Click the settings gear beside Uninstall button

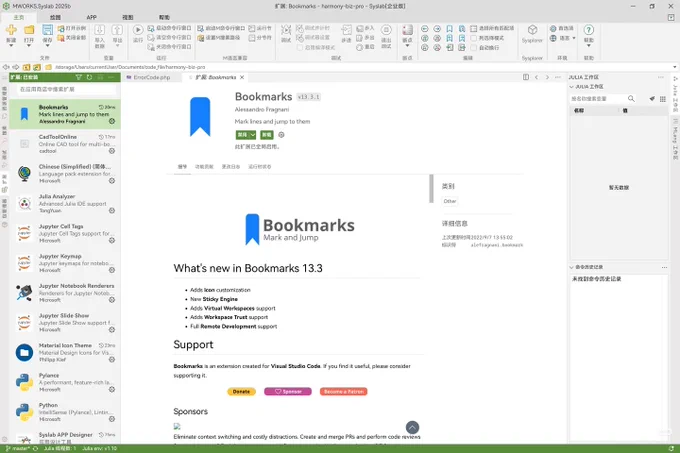pos(281,135)
